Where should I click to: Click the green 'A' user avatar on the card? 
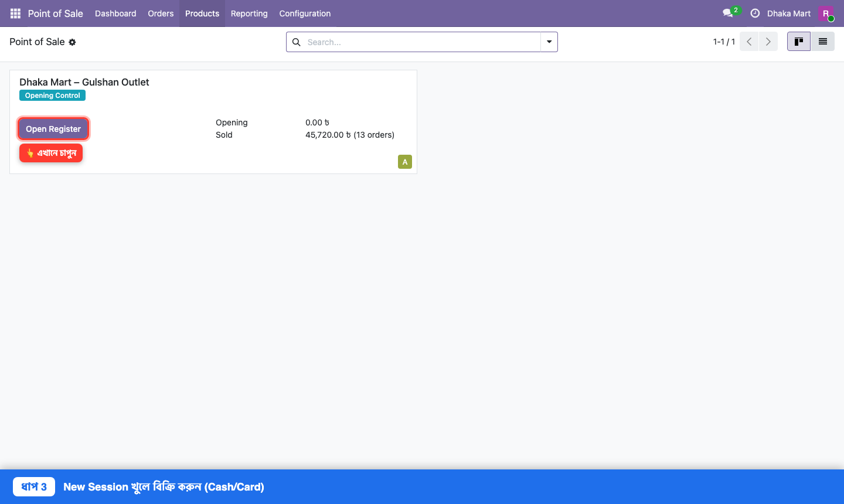tap(405, 162)
